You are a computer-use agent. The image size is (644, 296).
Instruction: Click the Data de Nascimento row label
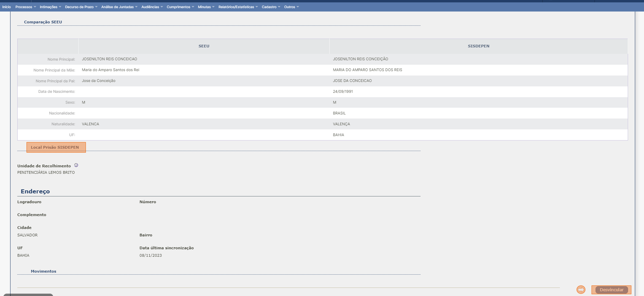[x=56, y=92]
